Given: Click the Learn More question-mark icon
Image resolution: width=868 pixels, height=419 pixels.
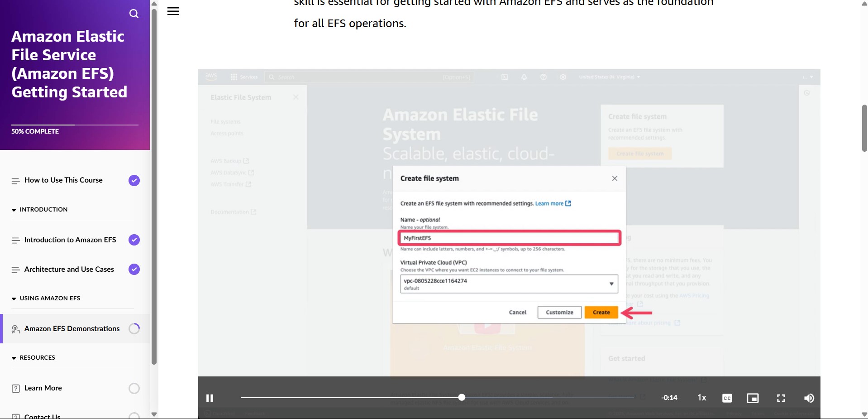Looking at the screenshot, I should point(15,389).
